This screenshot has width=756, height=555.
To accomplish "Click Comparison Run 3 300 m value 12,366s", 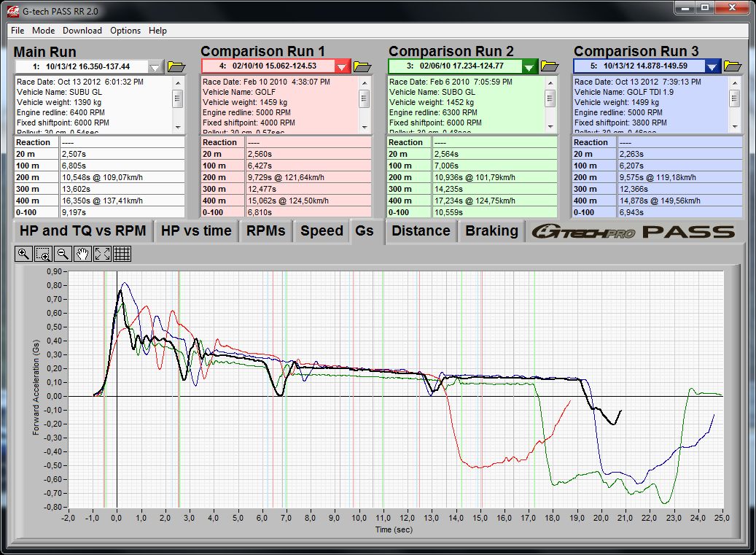I will point(680,189).
